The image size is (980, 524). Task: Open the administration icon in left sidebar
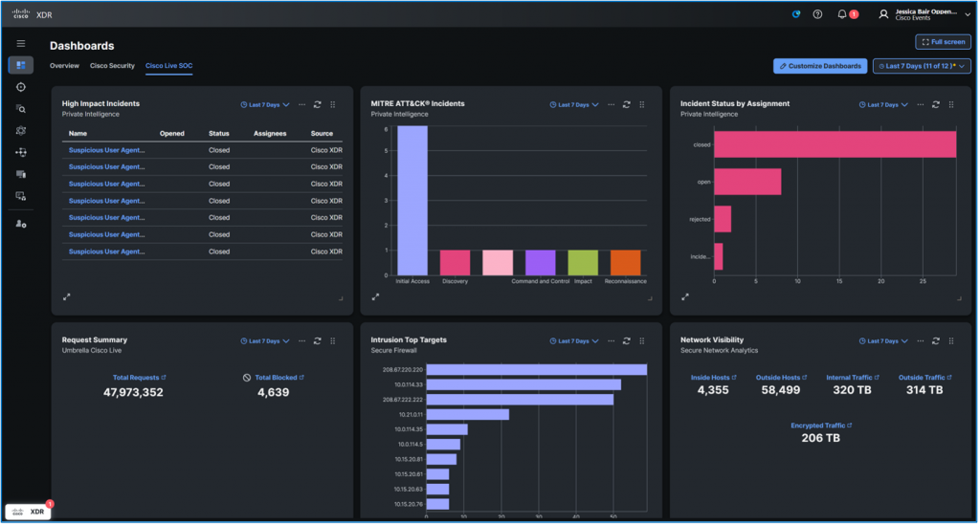pyautogui.click(x=20, y=223)
